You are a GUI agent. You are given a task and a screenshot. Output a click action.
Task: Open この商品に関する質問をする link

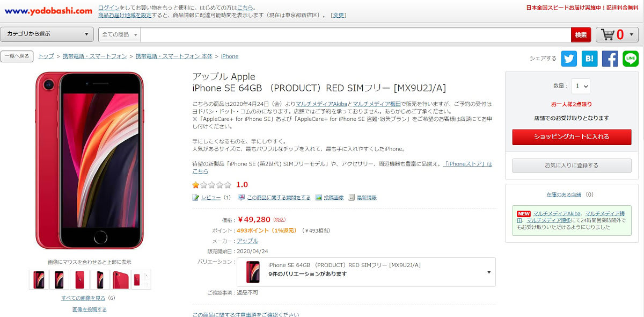tap(279, 198)
